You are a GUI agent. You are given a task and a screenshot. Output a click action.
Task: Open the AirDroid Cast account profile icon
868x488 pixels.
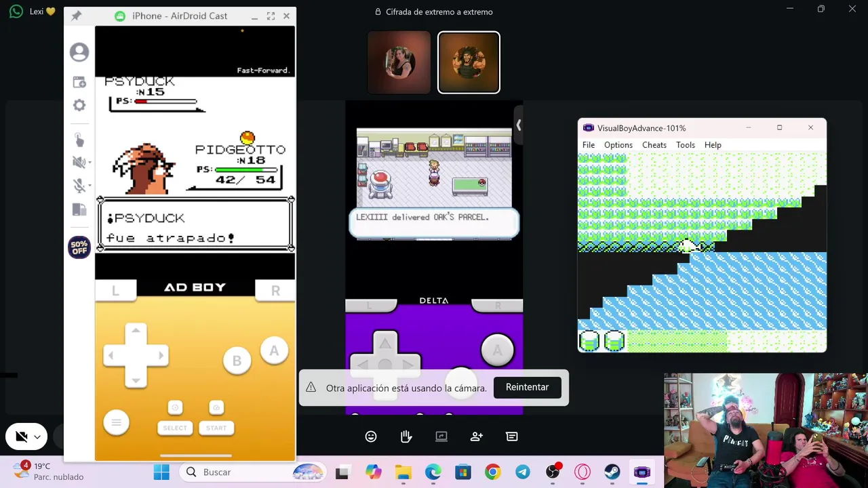[79, 52]
